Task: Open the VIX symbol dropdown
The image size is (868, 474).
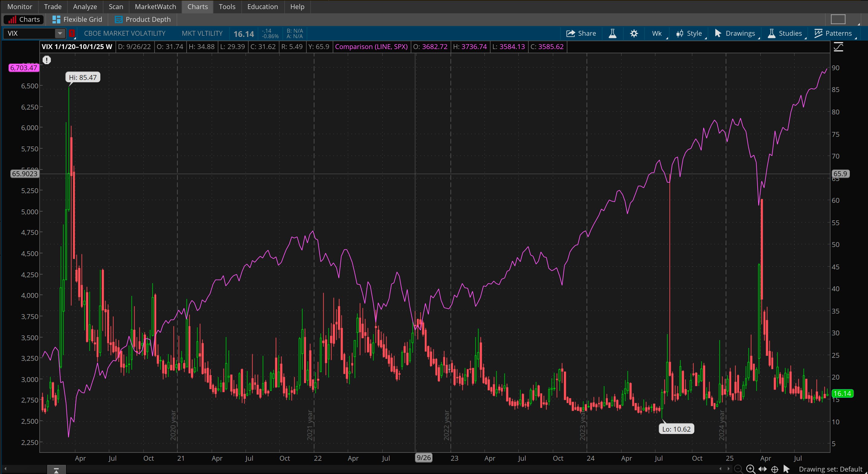Action: 59,33
